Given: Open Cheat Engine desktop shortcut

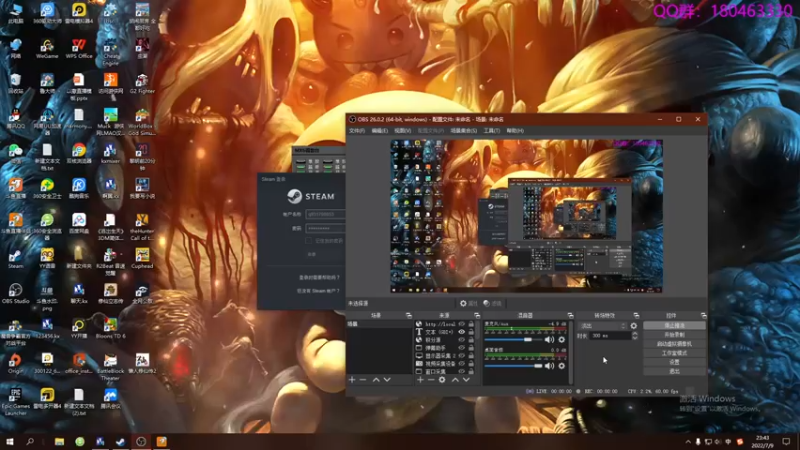Looking at the screenshot, I should pyautogui.click(x=110, y=52).
